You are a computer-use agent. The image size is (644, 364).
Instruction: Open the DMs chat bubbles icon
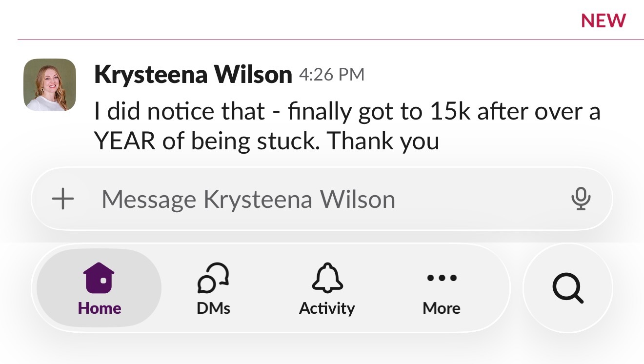pos(213,278)
